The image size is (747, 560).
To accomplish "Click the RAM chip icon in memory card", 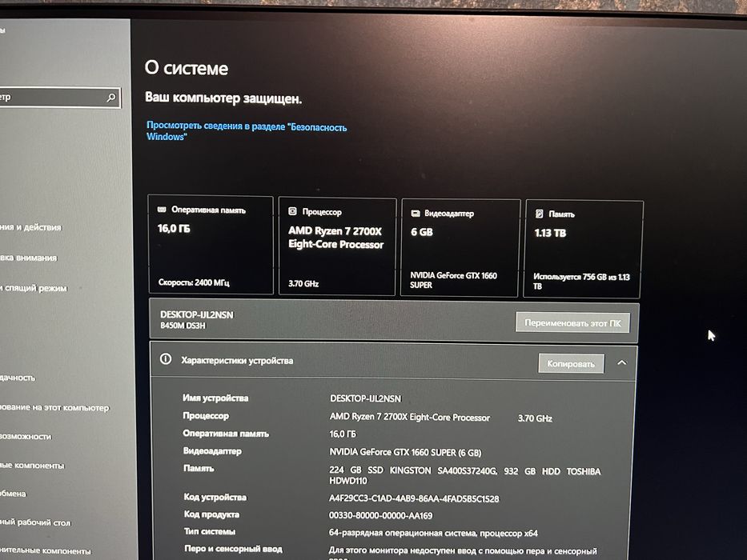I will 162,209.
